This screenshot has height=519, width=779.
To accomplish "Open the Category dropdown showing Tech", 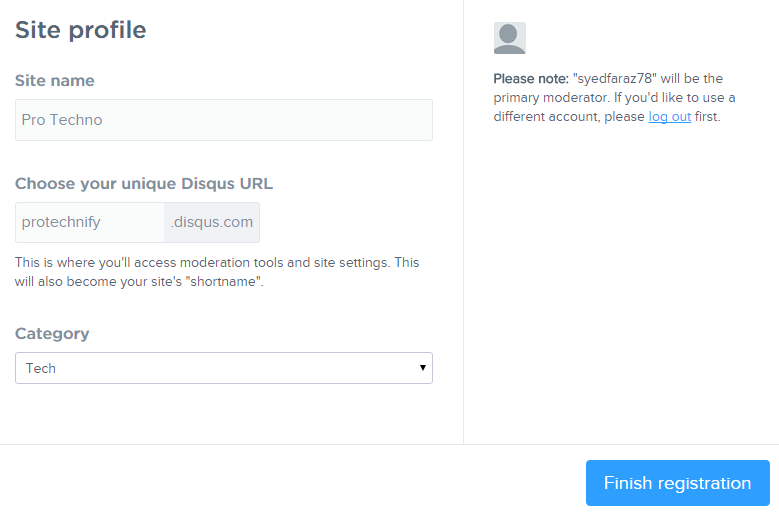I will pos(224,368).
